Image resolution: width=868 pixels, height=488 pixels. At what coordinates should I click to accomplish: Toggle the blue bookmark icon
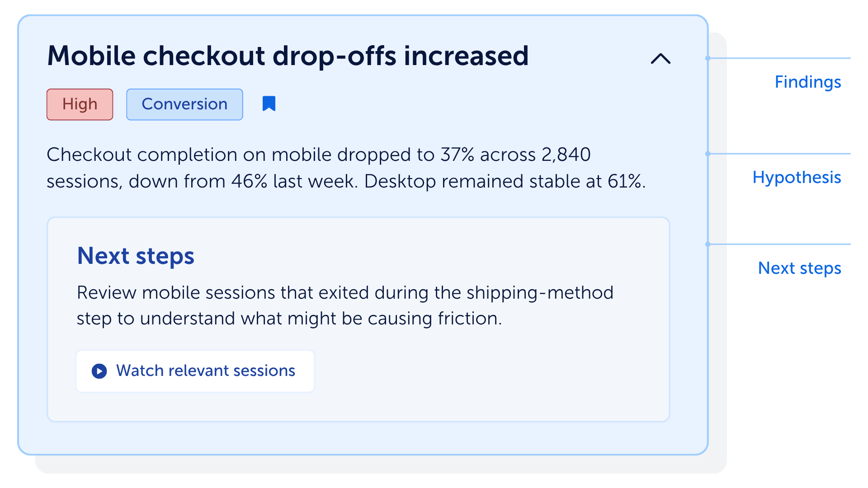pos(269,103)
